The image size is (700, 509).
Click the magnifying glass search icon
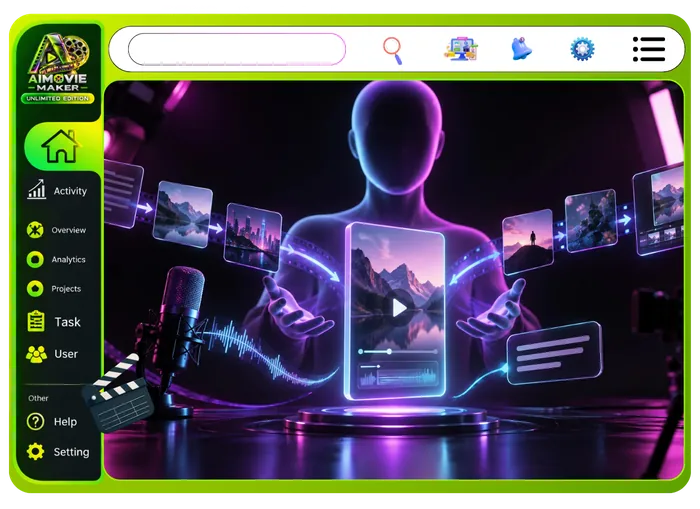[x=392, y=50]
